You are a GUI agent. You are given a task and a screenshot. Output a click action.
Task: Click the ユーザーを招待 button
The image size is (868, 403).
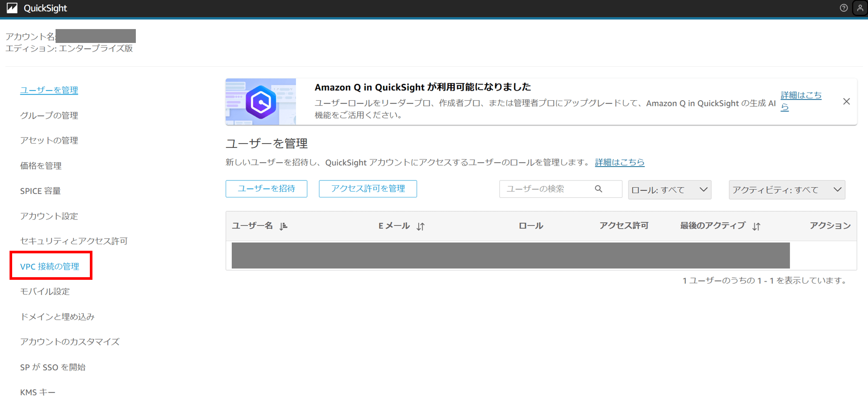(266, 189)
